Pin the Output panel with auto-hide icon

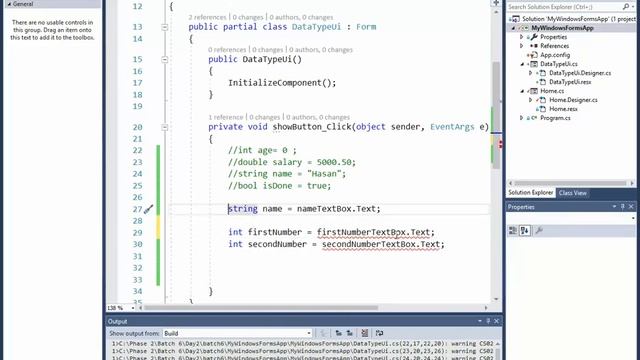pos(488,321)
